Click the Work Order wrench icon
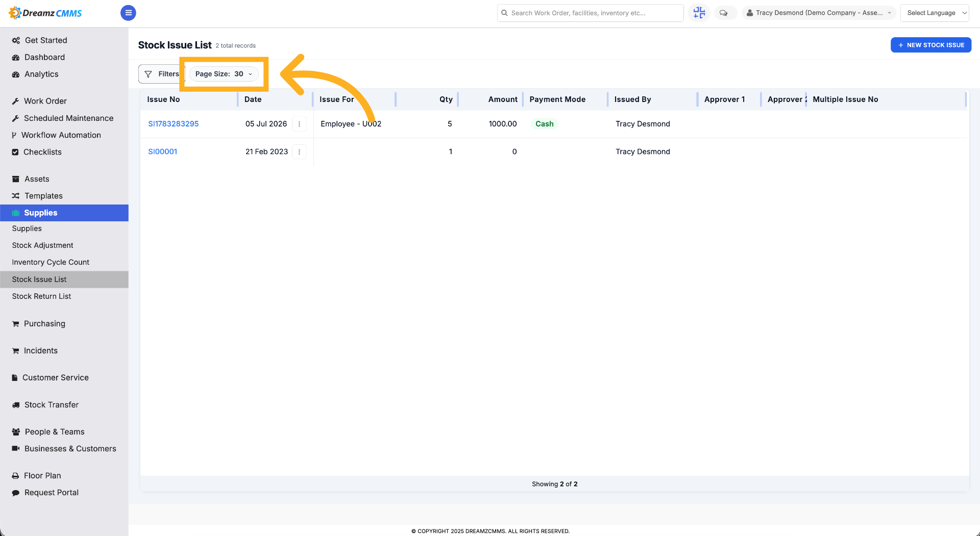This screenshot has width=980, height=536. 16,101
